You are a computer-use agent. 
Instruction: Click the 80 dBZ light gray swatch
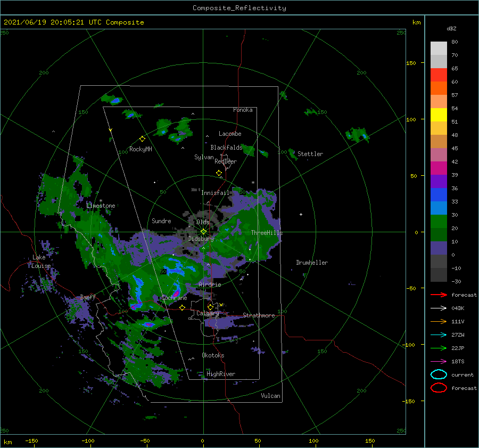coord(439,48)
